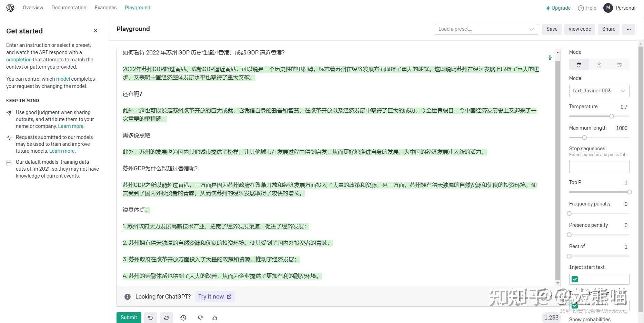The width and height of the screenshot is (644, 323).
Task: Click the text area scroll down arrow
Action: [x=558, y=283]
